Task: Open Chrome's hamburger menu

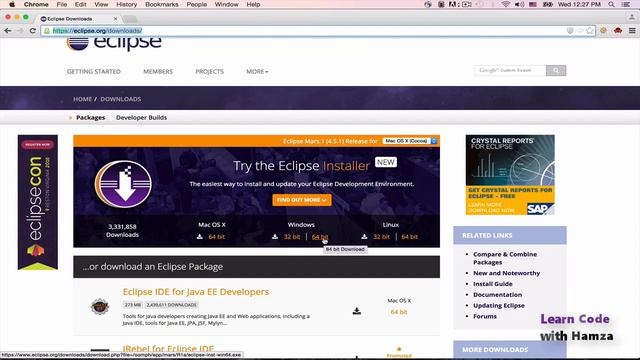Action: point(632,31)
